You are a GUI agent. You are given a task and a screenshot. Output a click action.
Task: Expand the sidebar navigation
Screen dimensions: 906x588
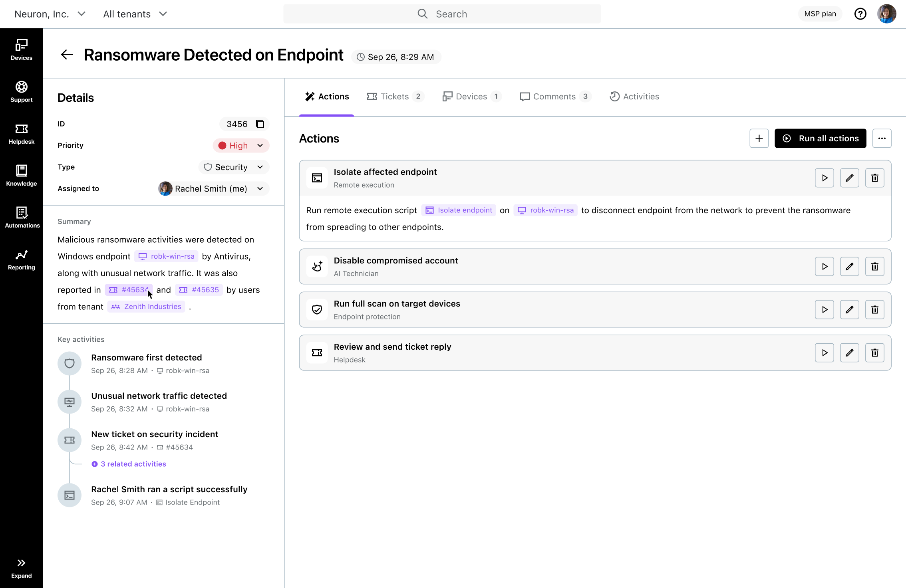pyautogui.click(x=22, y=568)
